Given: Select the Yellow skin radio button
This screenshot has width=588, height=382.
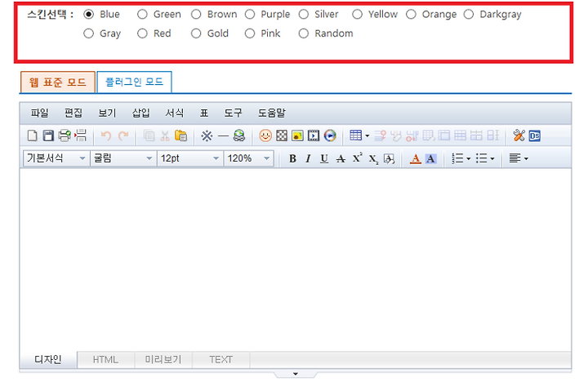Looking at the screenshot, I should pyautogui.click(x=358, y=14).
